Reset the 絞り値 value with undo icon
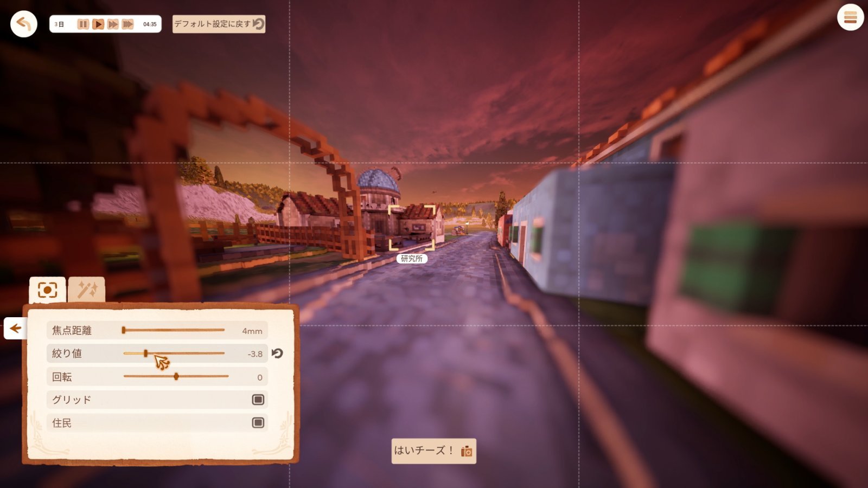The image size is (868, 488). coord(277,353)
